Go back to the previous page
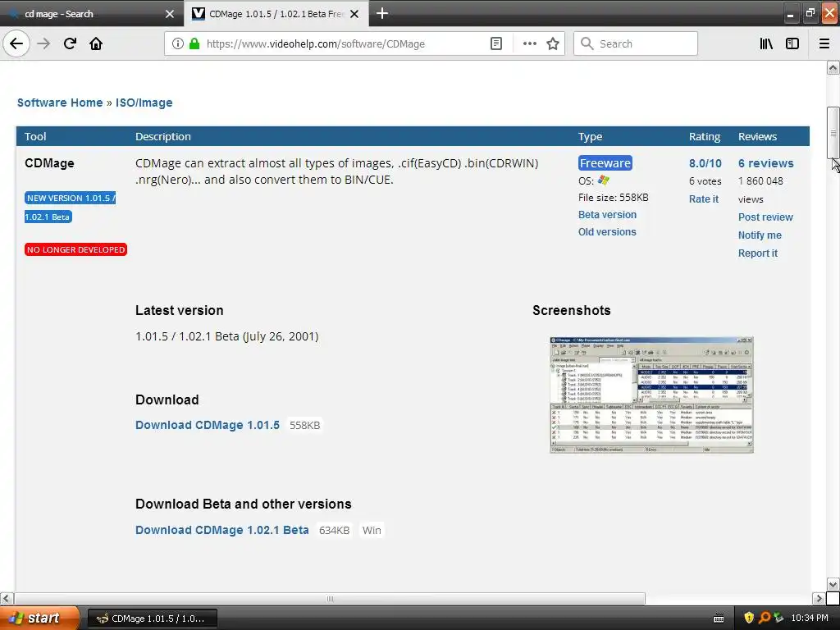This screenshot has width=840, height=630. [16, 44]
